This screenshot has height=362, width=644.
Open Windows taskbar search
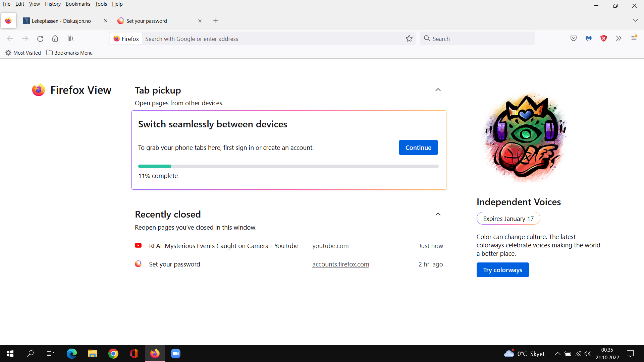point(30,354)
